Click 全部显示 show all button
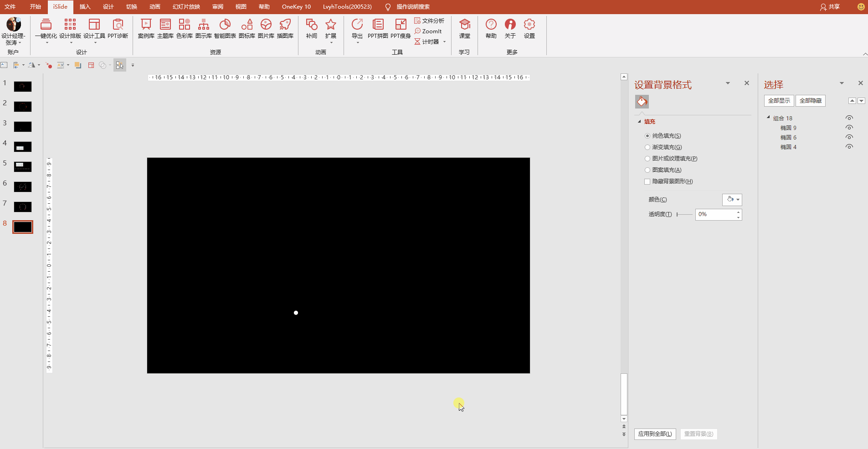 779,101
